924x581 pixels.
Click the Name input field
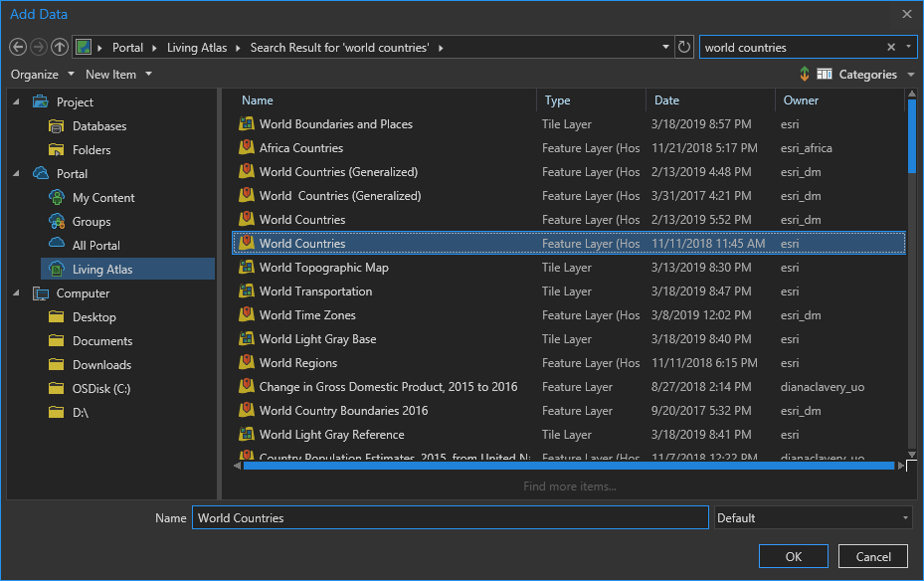click(450, 518)
